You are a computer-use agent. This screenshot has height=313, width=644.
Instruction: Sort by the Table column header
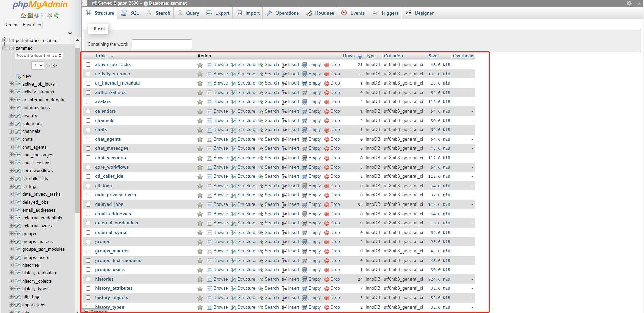101,56
